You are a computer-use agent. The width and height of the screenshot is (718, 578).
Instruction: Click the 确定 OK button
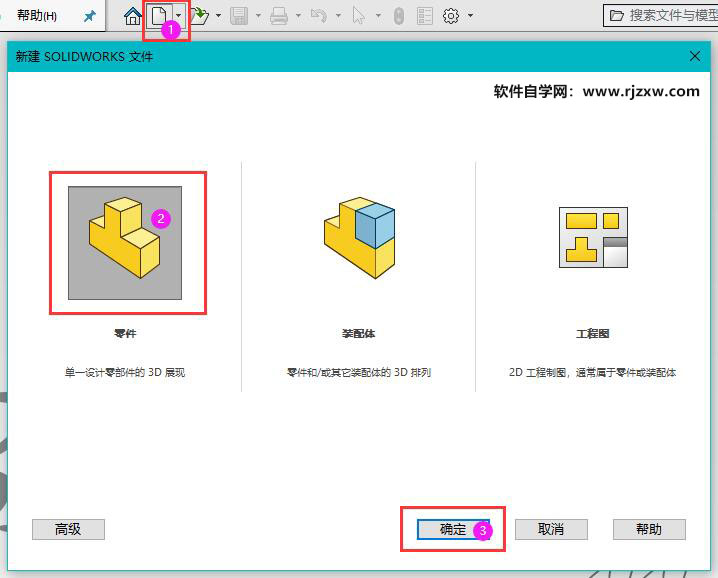click(x=453, y=529)
